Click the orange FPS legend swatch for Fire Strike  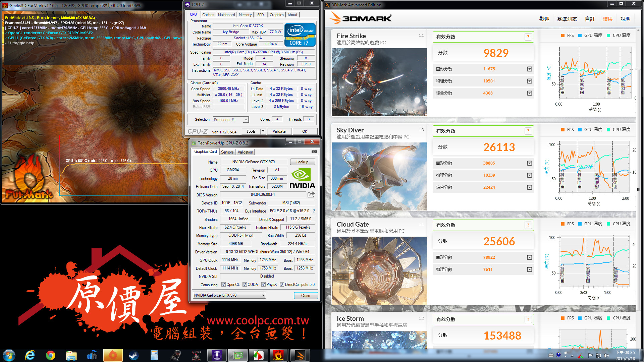(562, 36)
